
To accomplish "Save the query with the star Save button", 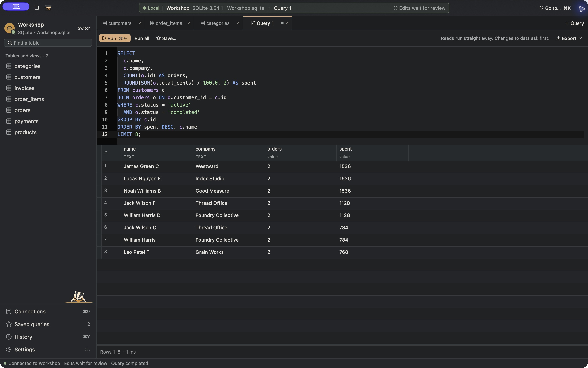I will [x=166, y=38].
